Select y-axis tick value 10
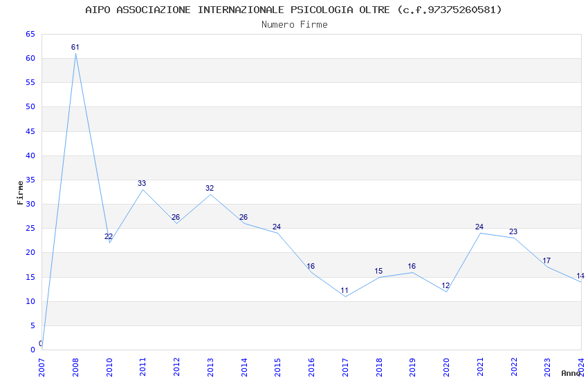The height and width of the screenshot is (380, 588). (x=30, y=302)
